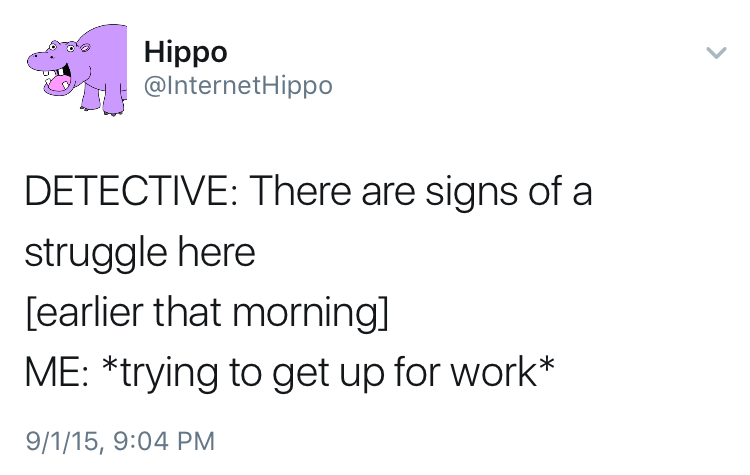Click the hippo avatar's open pink mouth
750x475 pixels.
coord(58,82)
